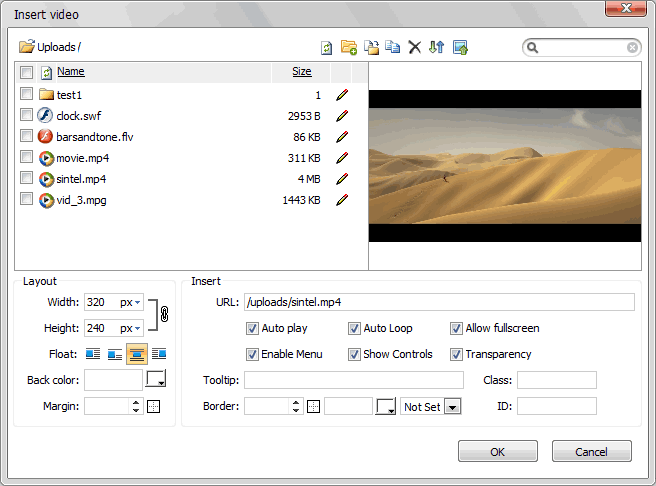Viewport: 656px width, 486px height.
Task: Sort files by the Name column header
Action: 70,72
